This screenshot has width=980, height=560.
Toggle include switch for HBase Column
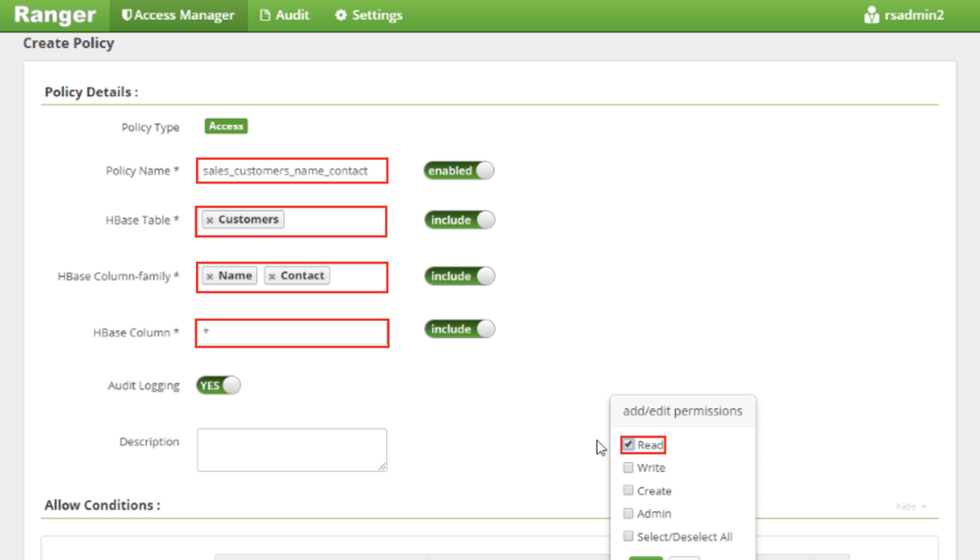(x=460, y=330)
